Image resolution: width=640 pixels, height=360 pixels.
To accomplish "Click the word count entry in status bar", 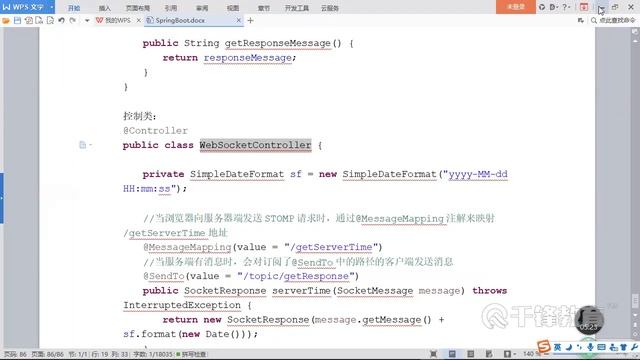I will (x=153, y=354).
